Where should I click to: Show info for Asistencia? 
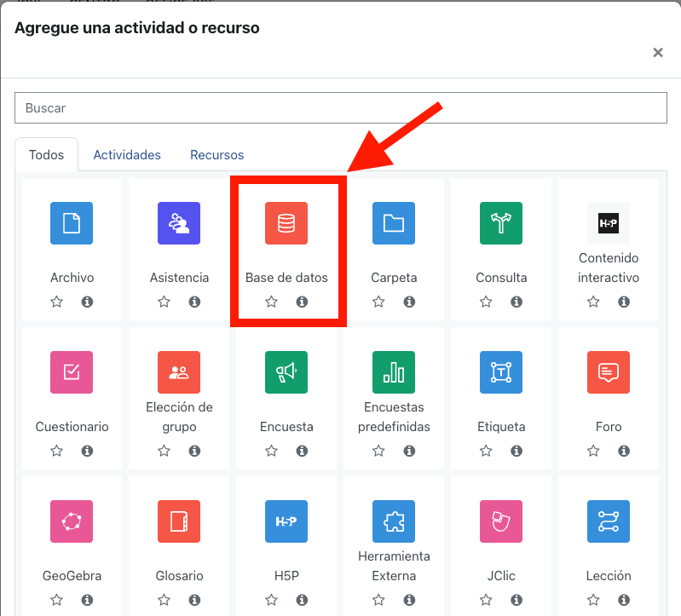pyautogui.click(x=194, y=302)
